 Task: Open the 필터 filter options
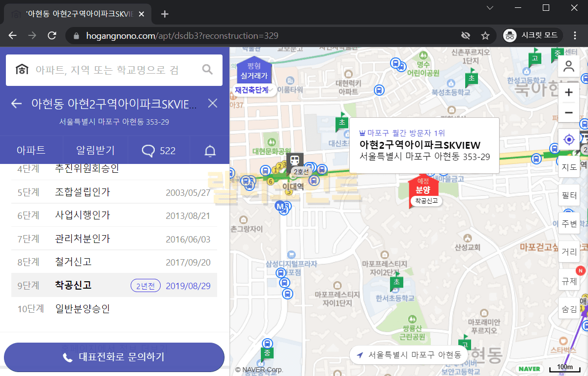(569, 195)
